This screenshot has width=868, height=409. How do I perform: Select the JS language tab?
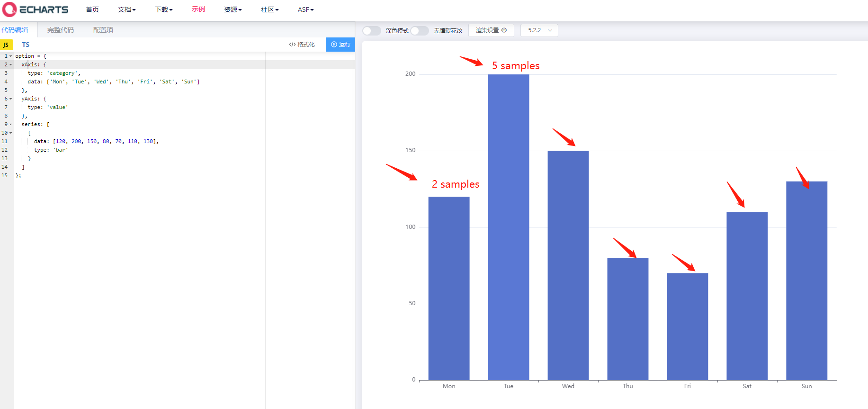pos(7,45)
